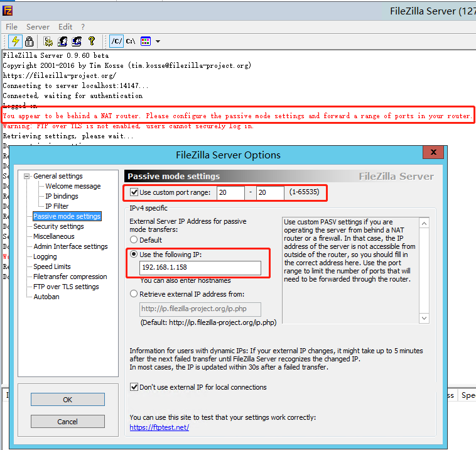Open Admin Interface settings page

coord(70,246)
